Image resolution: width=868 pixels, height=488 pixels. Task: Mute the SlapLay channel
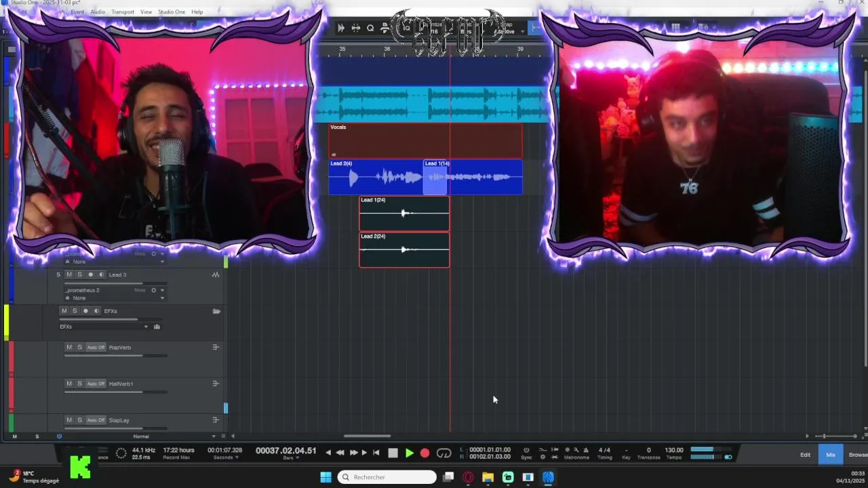pyautogui.click(x=68, y=420)
